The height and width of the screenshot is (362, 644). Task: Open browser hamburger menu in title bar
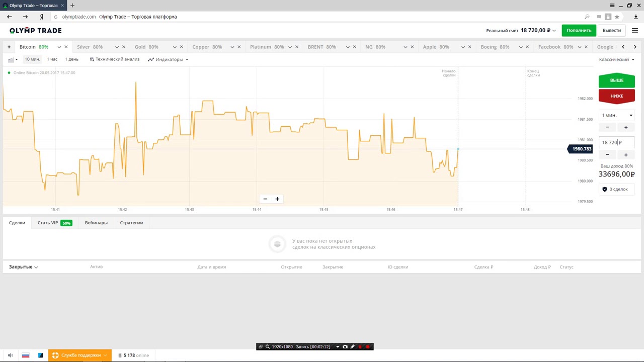coord(611,5)
